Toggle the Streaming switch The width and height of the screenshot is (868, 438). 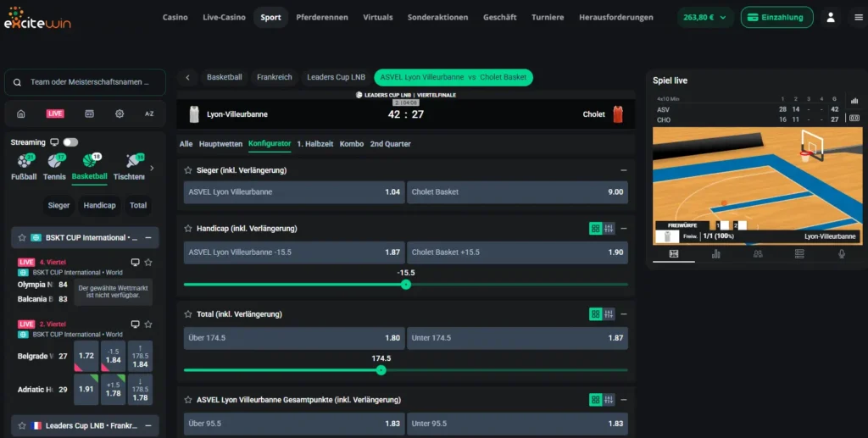[70, 142]
